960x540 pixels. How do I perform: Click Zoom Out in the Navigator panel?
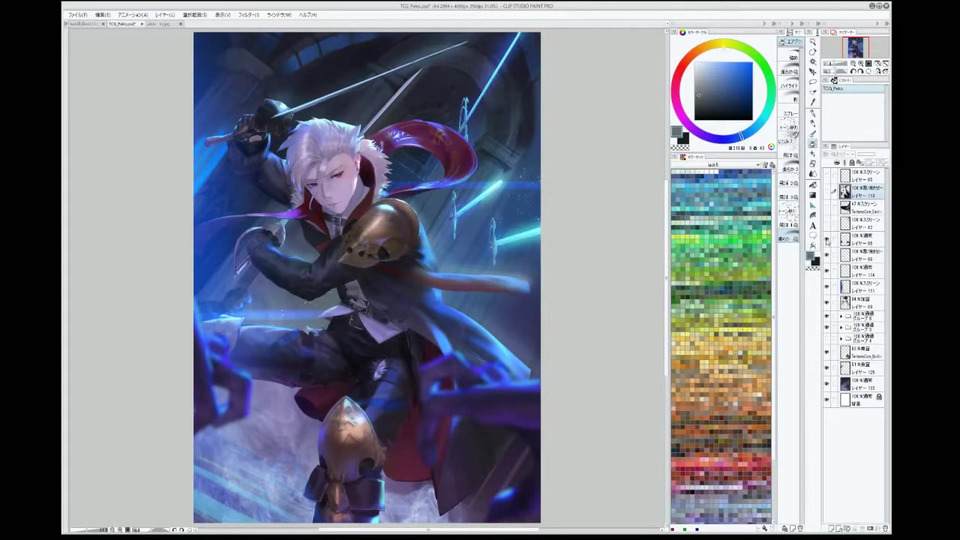[853, 64]
